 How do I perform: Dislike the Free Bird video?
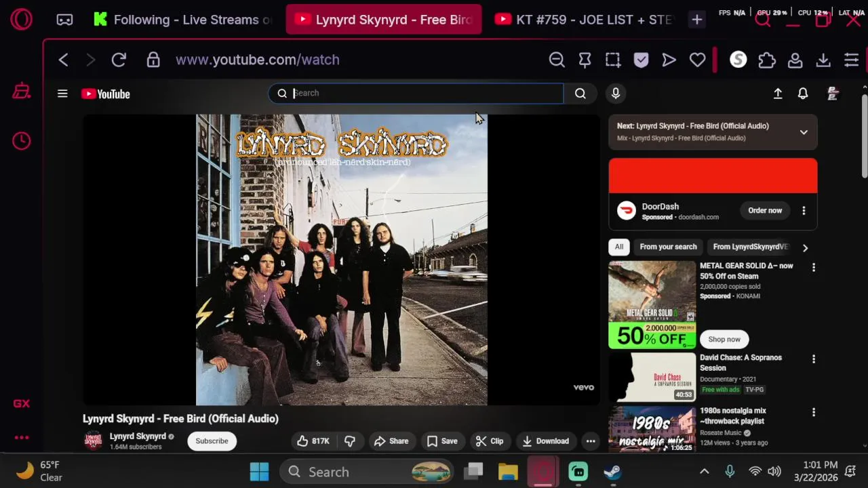click(350, 441)
